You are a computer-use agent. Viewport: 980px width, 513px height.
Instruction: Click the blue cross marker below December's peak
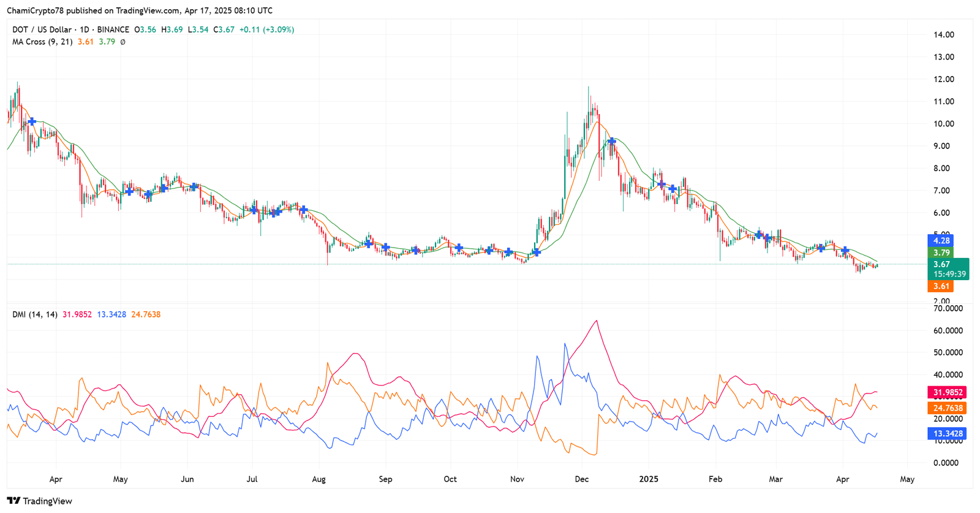(611, 142)
